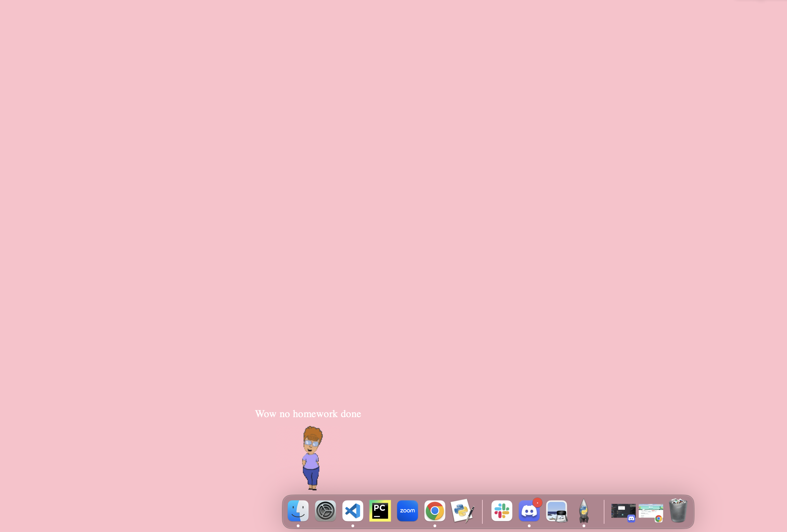787x532 pixels.
Task: Click the "Wow no homework done" text
Action: click(x=308, y=414)
